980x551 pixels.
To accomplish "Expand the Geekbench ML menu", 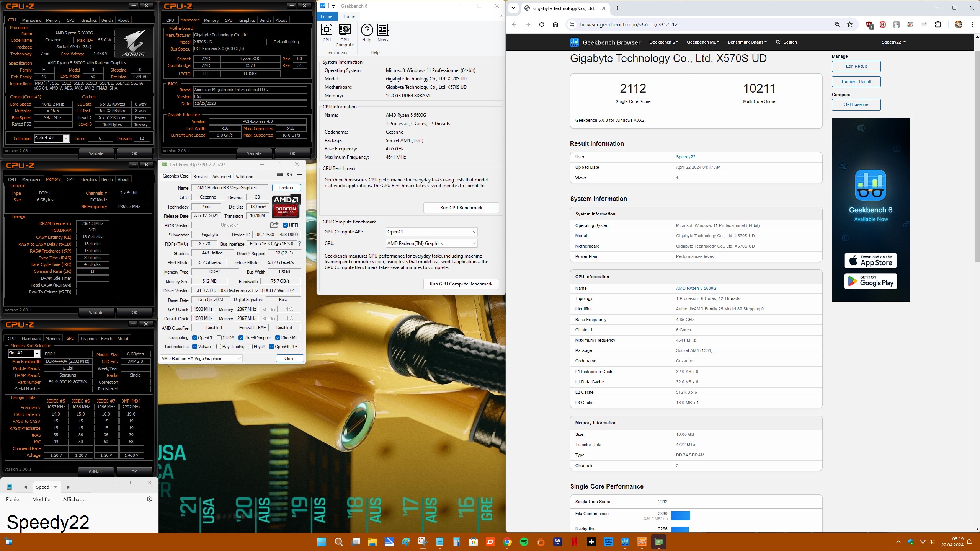I will (703, 42).
